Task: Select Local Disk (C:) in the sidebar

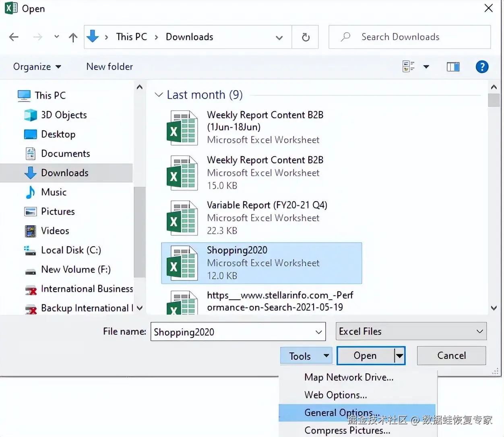Action: pyautogui.click(x=63, y=250)
